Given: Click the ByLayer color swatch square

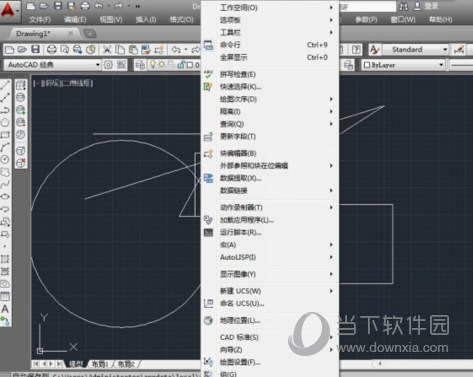Looking at the screenshot, I should (367, 65).
